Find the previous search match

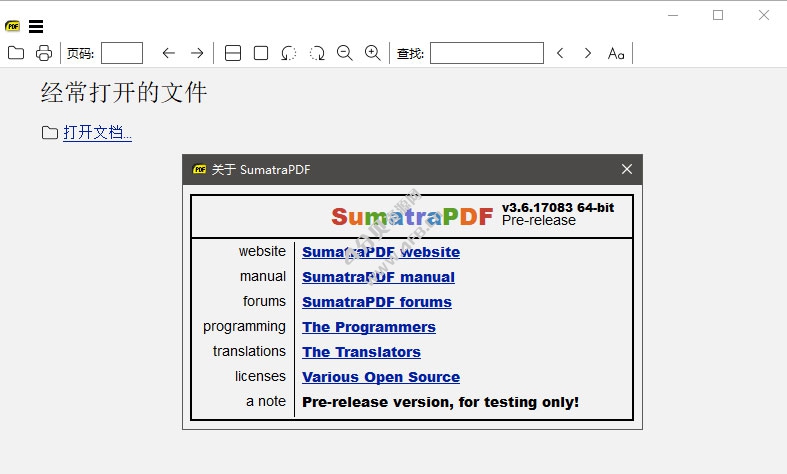pyautogui.click(x=560, y=53)
